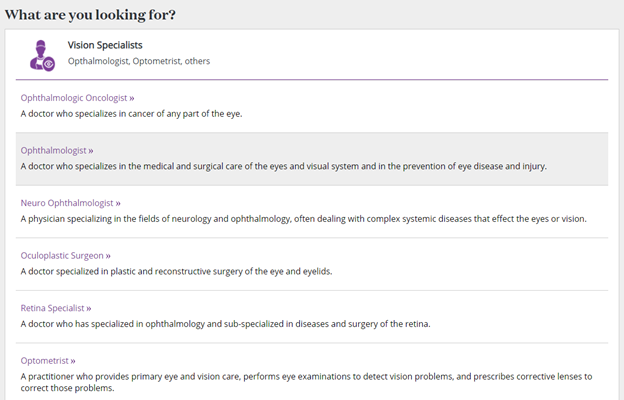
Task: Open the Neuro Ophthalmologist link
Action: [x=70, y=203]
